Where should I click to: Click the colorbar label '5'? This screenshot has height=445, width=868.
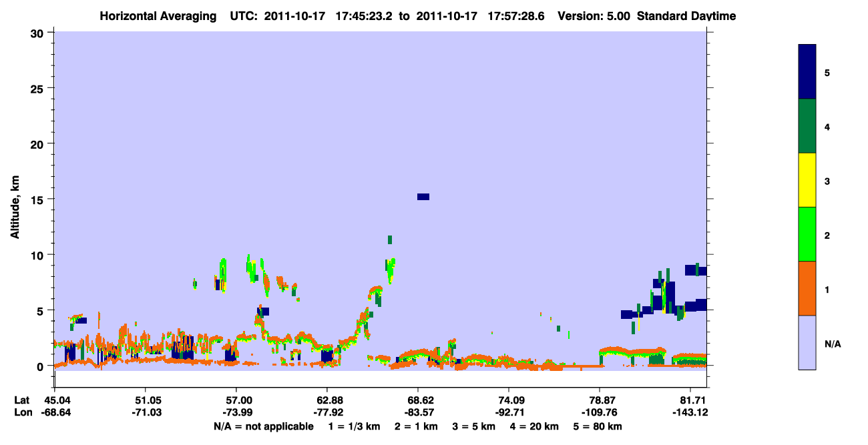coord(827,72)
